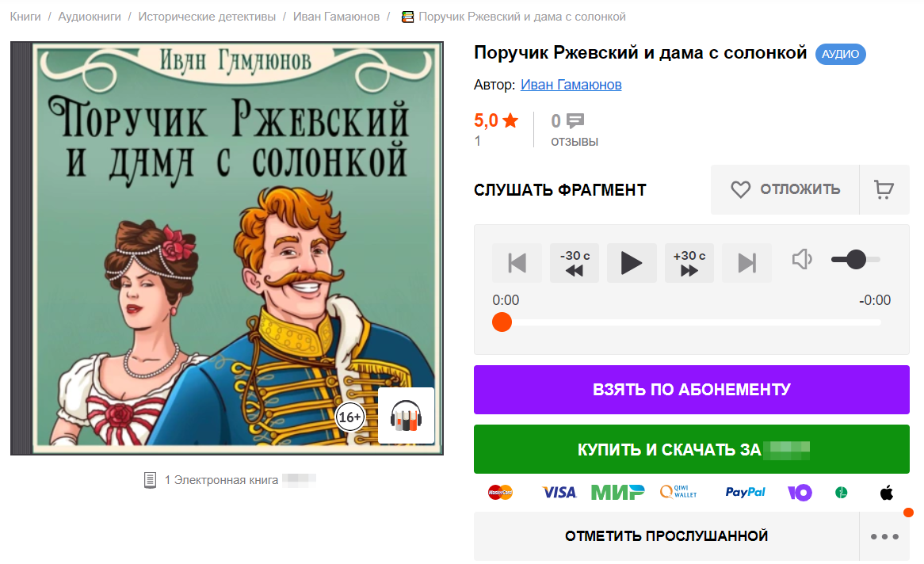The height and width of the screenshot is (564, 924).
Task: Click the orange playback progress handle
Action: pos(502,322)
